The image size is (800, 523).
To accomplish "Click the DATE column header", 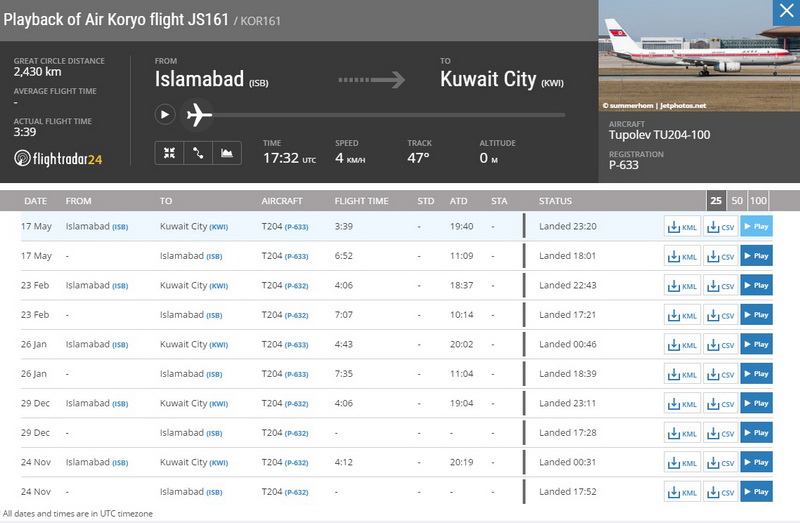I will (35, 201).
